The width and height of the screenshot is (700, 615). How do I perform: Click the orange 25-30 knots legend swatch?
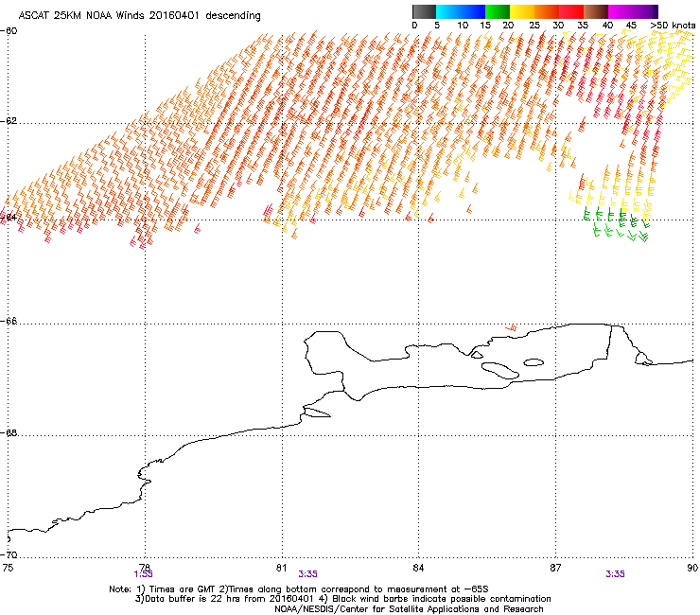tap(547, 11)
